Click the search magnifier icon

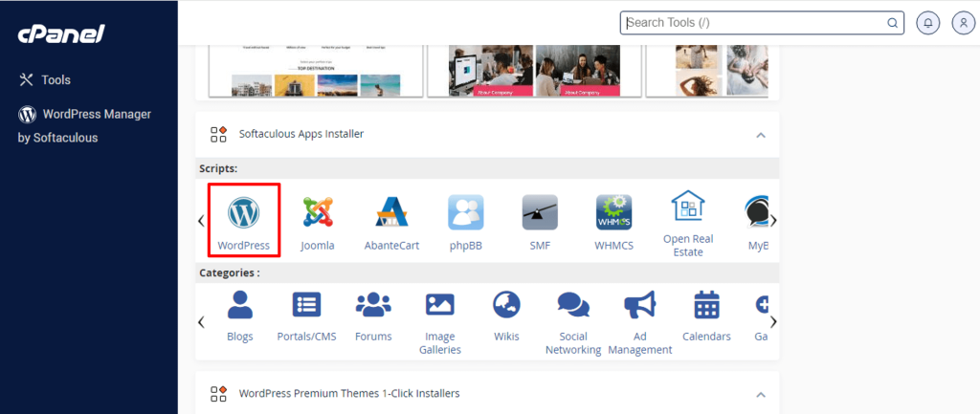pos(893,23)
